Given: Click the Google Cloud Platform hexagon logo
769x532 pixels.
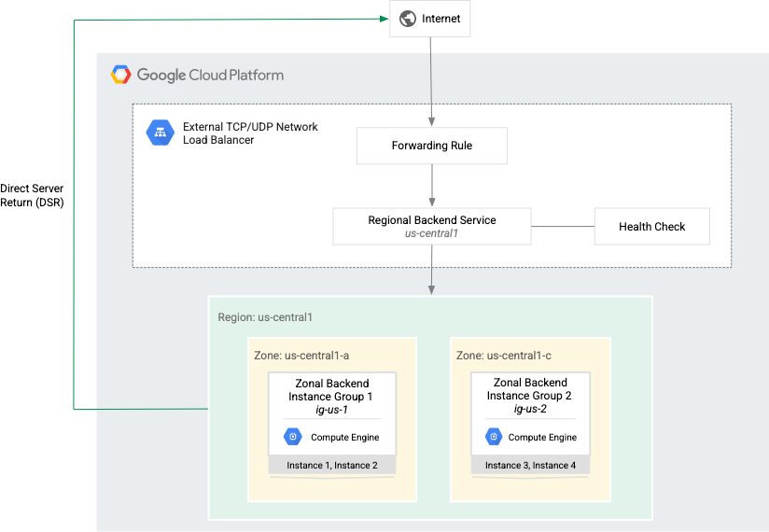Looking at the screenshot, I should tap(120, 75).
